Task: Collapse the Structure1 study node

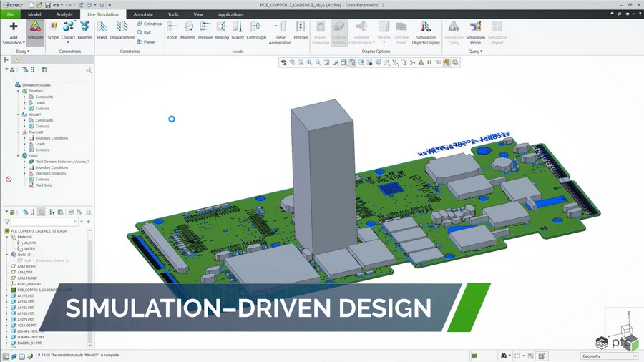Action: pyautogui.click(x=19, y=91)
